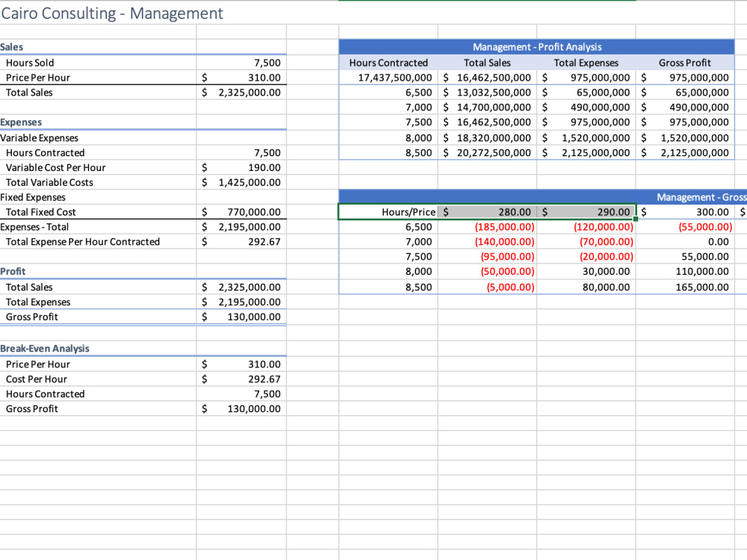Select the 290.00 price header cell
Viewport: 747px width, 560px height.
pos(586,212)
